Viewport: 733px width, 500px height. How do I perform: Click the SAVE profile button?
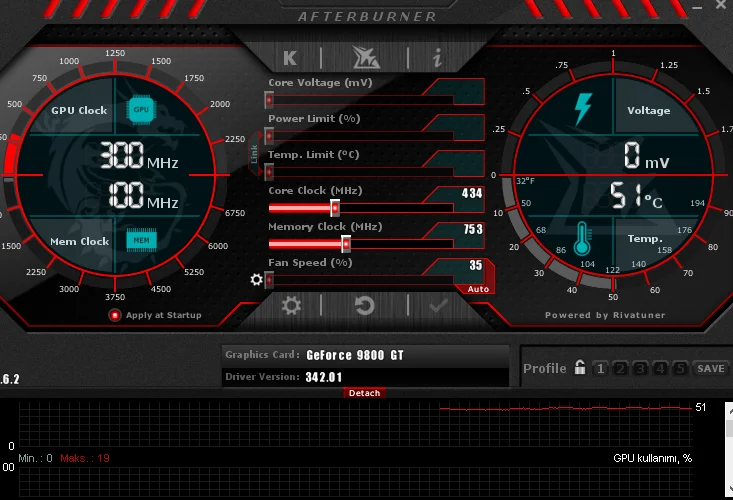tap(711, 369)
